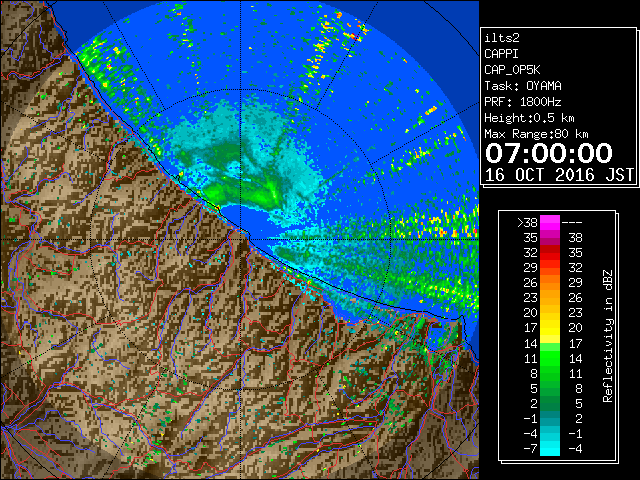Pick the yellow legend swatch beside 17

pos(550,328)
